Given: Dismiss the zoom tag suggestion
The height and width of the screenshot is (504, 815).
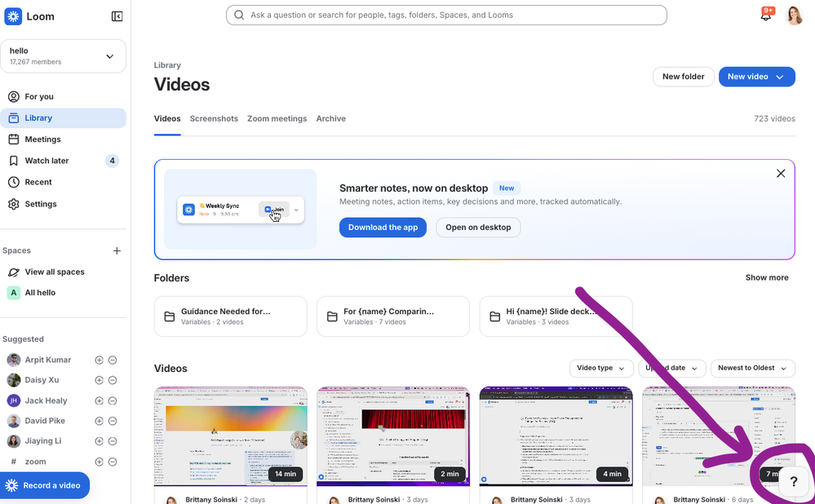Looking at the screenshot, I should click(x=113, y=462).
